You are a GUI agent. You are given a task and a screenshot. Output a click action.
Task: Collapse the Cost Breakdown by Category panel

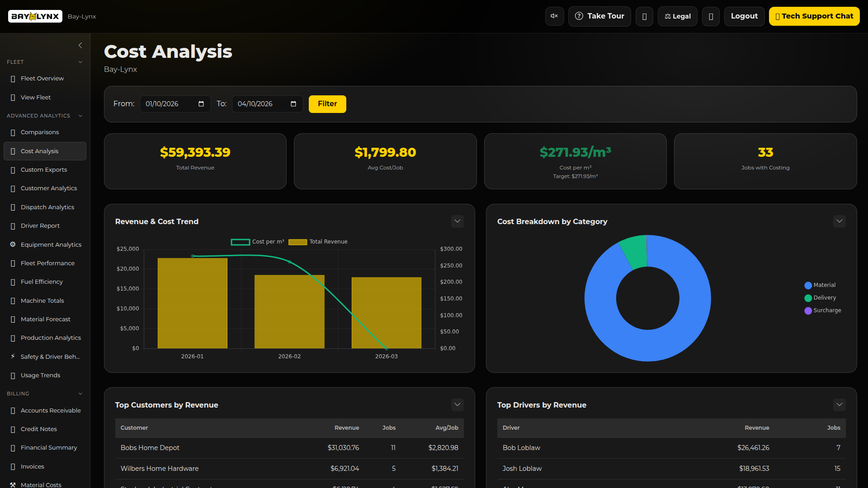[839, 221]
